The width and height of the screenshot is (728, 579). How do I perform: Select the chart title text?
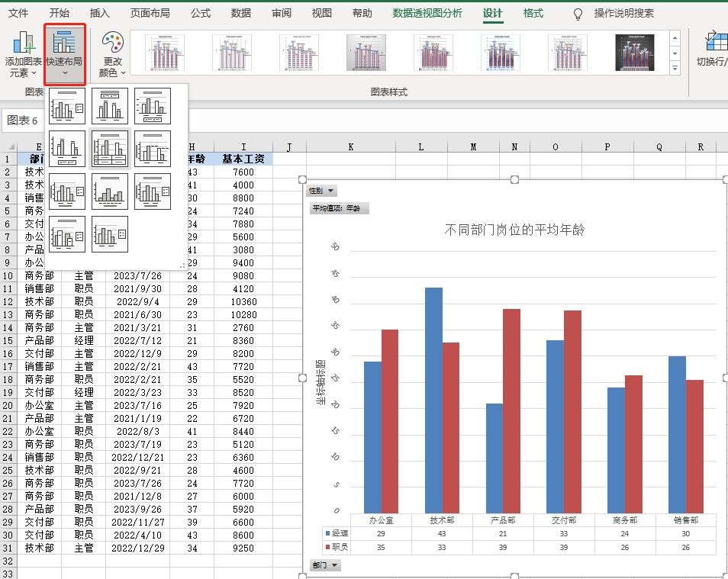[x=514, y=230]
